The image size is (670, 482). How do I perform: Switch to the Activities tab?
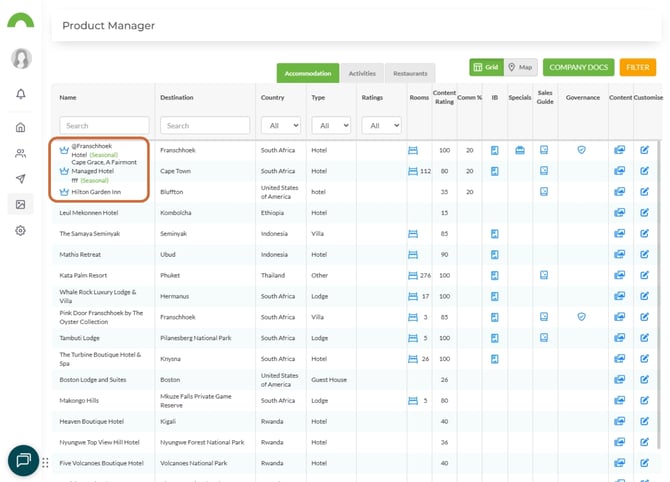362,73
